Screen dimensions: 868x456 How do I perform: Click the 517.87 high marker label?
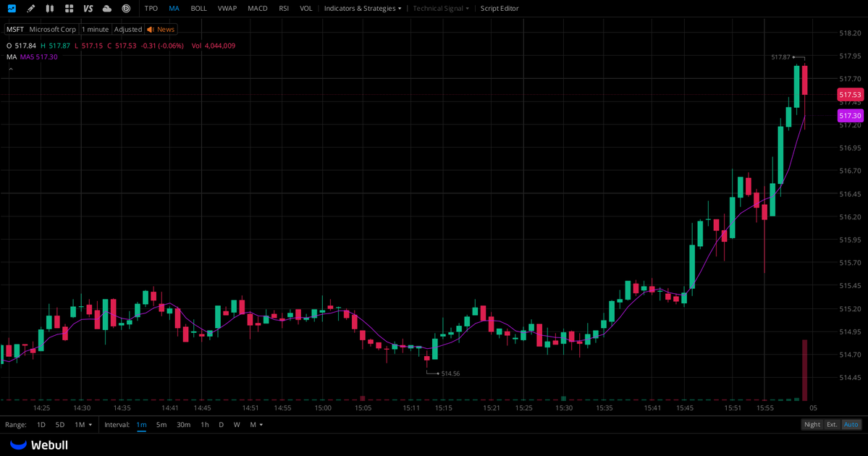pos(780,57)
